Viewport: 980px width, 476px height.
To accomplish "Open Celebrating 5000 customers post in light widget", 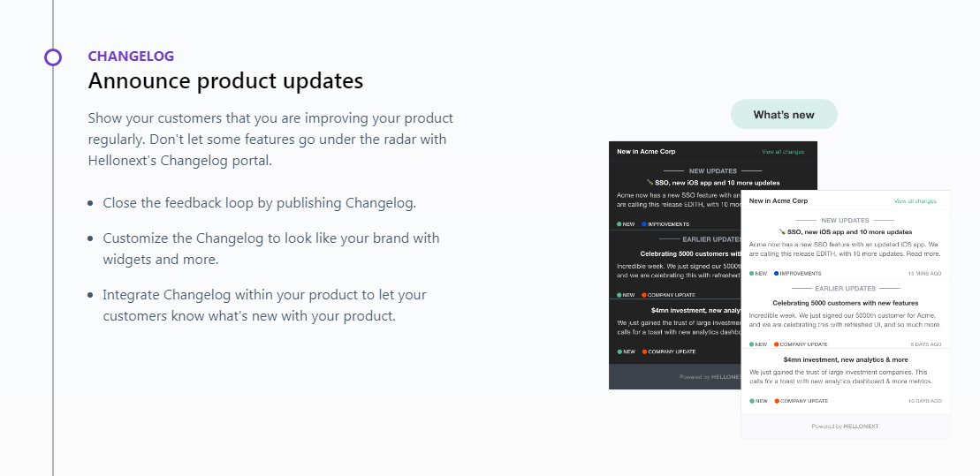I will click(x=845, y=303).
